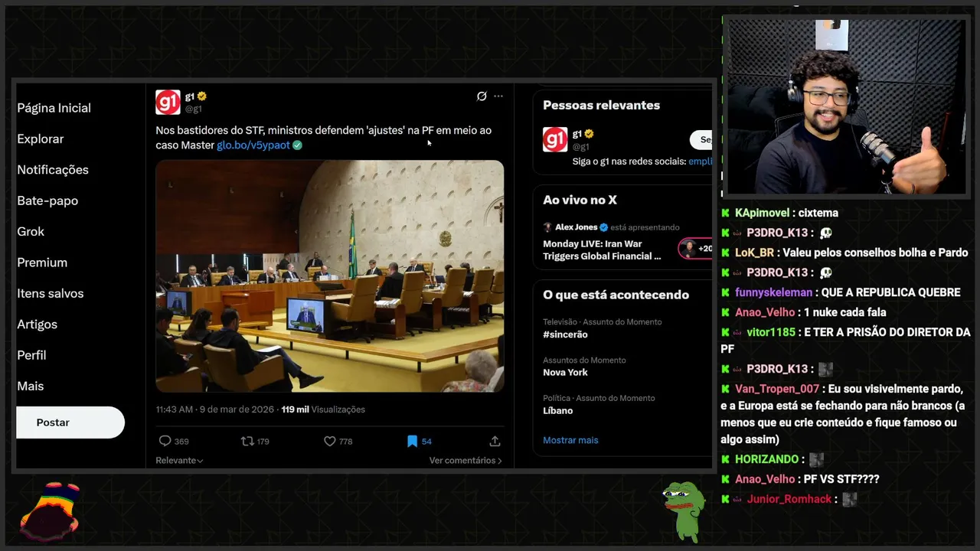Open Notificações in the sidebar
980x551 pixels.
click(x=53, y=170)
